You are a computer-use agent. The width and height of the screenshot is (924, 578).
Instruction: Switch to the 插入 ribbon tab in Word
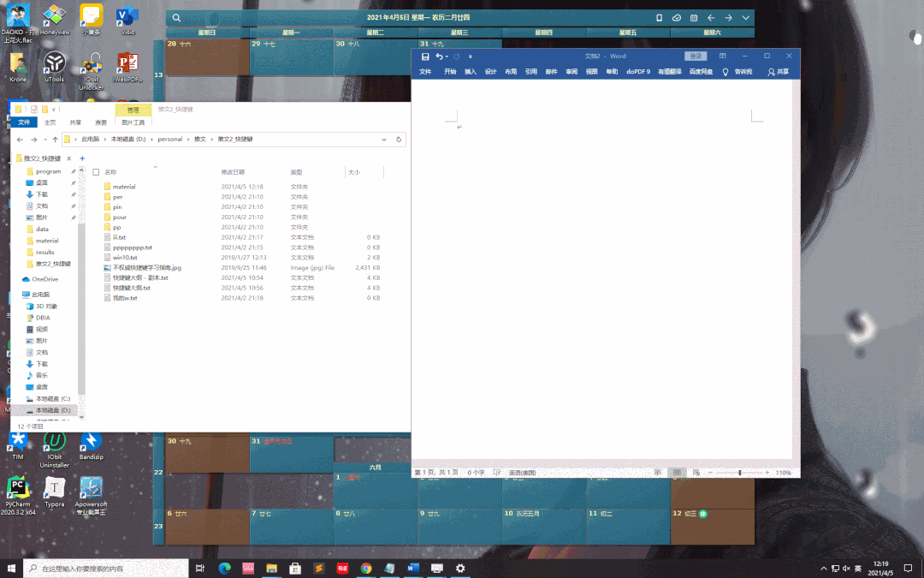pyautogui.click(x=471, y=71)
